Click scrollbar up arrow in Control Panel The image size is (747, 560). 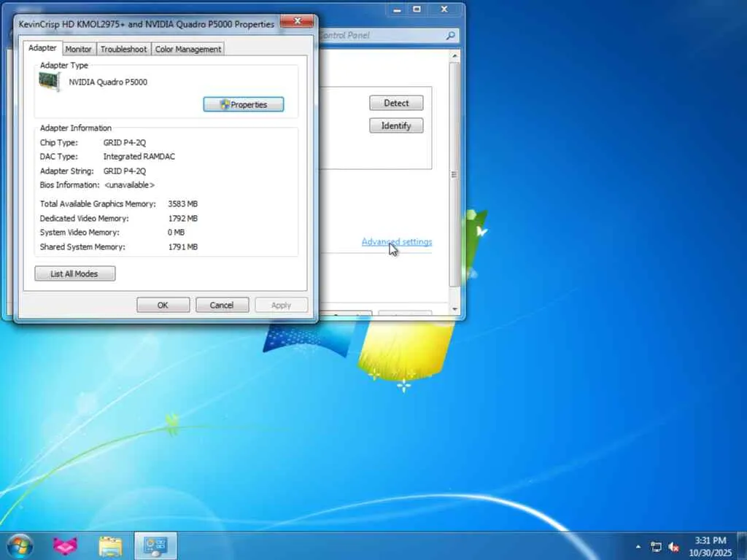tap(454, 55)
